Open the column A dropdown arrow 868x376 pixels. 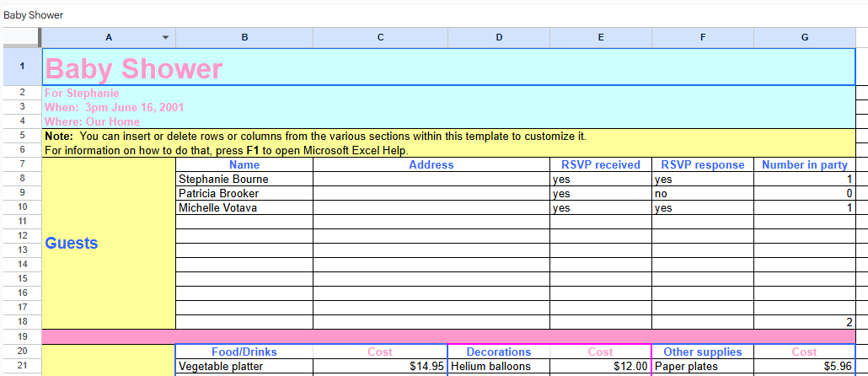(x=165, y=37)
